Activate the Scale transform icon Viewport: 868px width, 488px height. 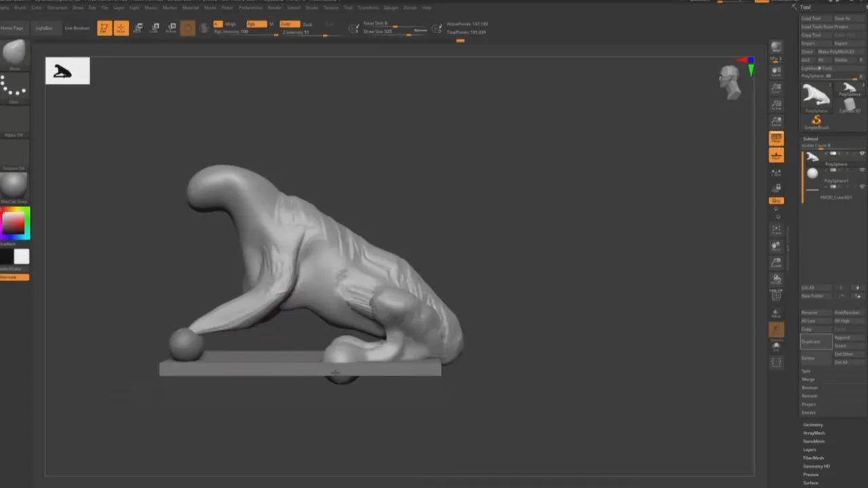point(155,28)
